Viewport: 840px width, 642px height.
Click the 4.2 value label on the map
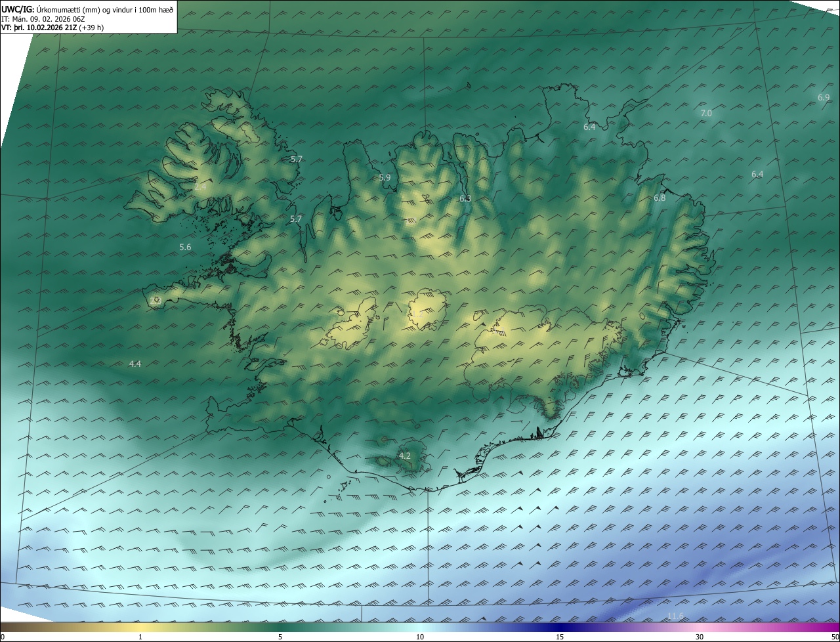[405, 456]
